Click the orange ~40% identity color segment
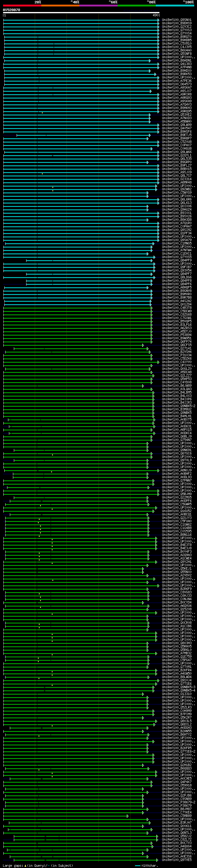Viewport: 197px width, 868px height. click(x=60, y=6)
